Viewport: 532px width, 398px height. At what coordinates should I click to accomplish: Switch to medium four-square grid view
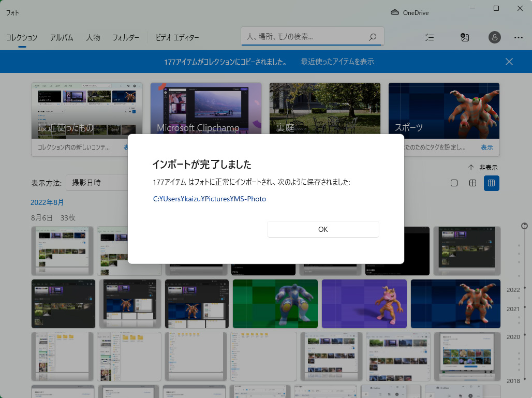472,183
